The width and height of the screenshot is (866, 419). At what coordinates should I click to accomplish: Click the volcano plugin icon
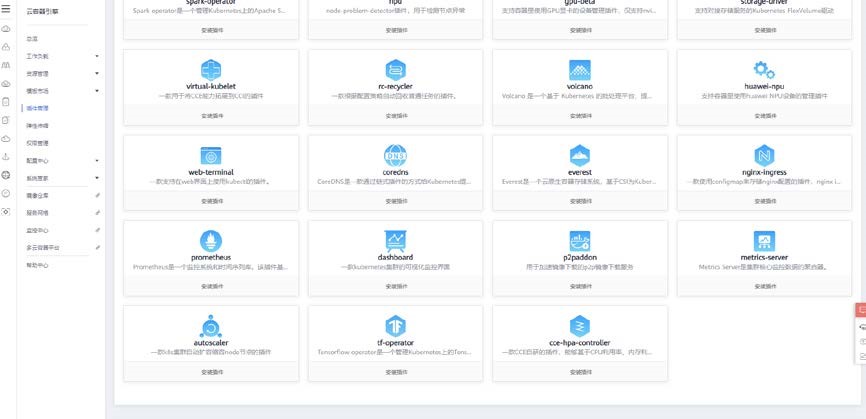580,70
